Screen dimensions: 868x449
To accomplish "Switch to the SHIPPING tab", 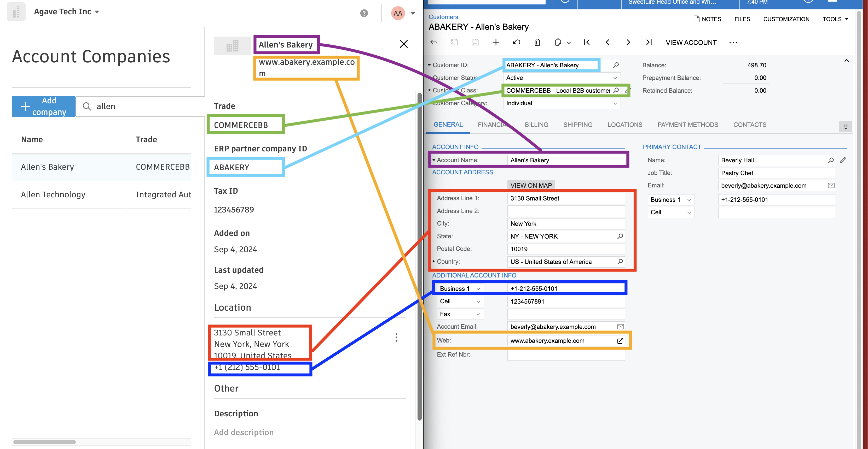I will (577, 125).
